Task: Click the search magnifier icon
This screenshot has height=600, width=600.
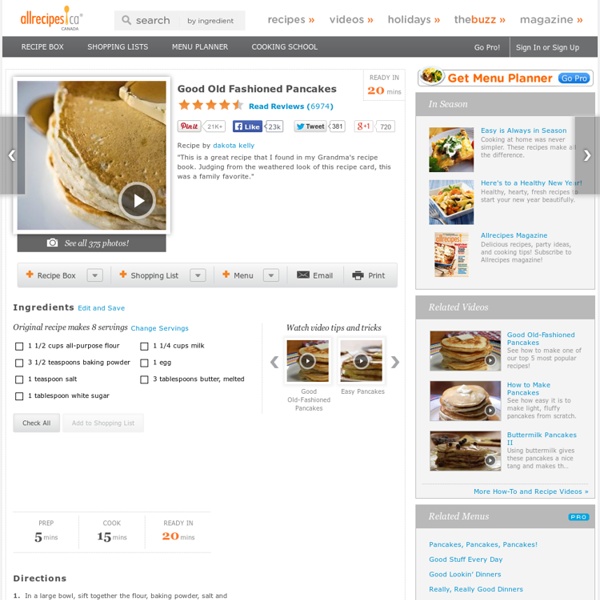Action: pyautogui.click(x=126, y=20)
